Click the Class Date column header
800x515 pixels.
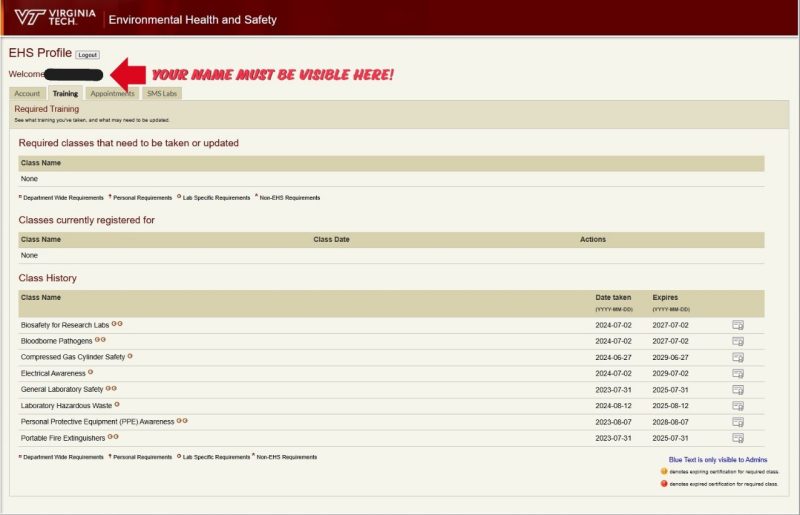tap(331, 239)
